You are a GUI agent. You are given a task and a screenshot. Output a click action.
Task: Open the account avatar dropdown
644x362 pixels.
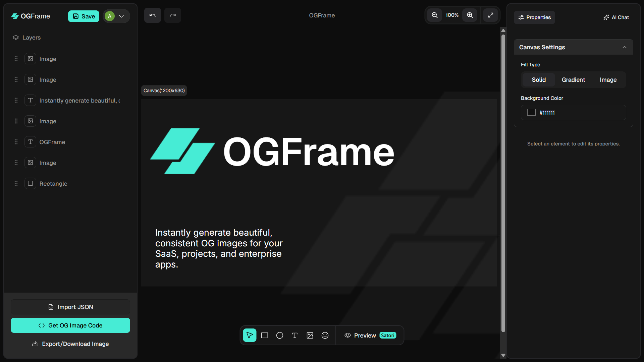tap(121, 16)
